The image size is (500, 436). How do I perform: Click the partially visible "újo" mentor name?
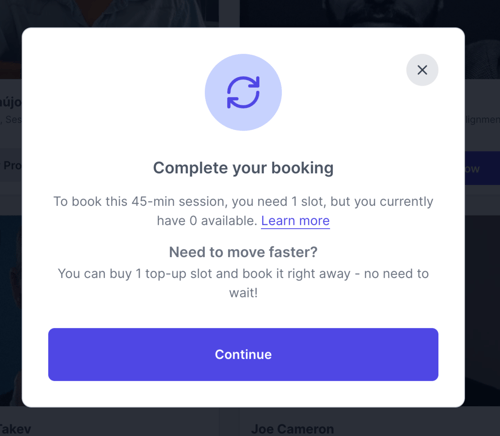pos(11,102)
